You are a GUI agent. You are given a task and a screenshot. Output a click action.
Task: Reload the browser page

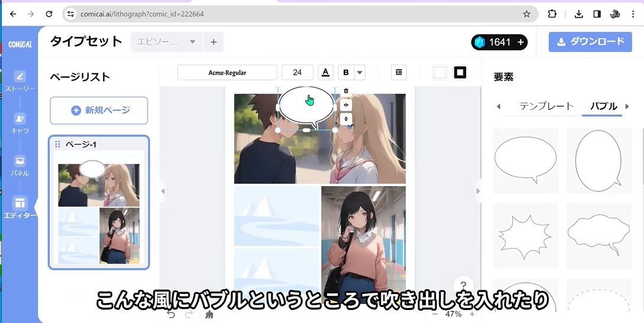[49, 14]
